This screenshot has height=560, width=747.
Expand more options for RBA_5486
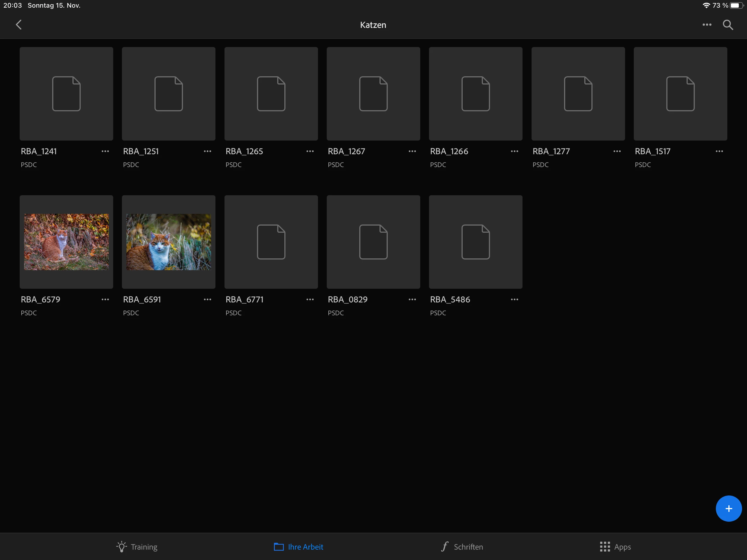point(514,300)
